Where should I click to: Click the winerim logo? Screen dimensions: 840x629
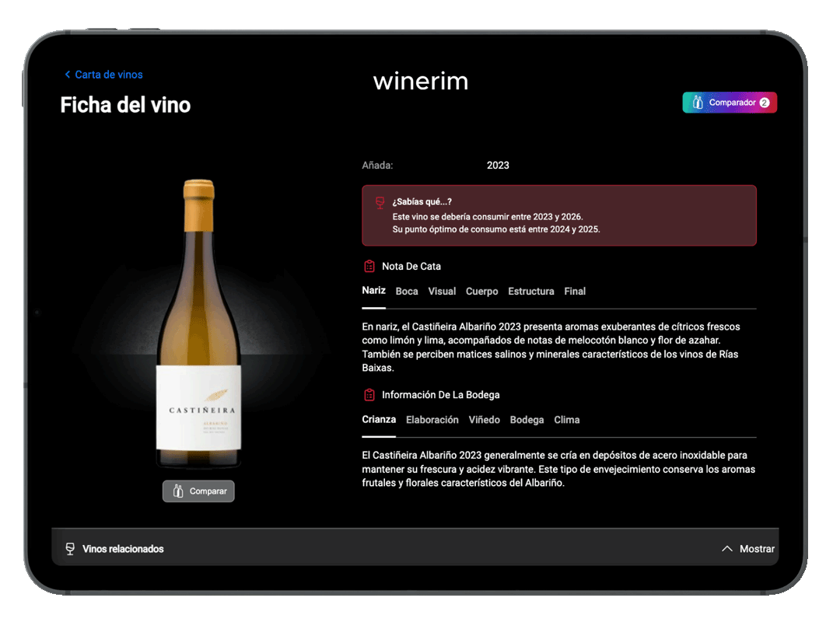pyautogui.click(x=420, y=81)
